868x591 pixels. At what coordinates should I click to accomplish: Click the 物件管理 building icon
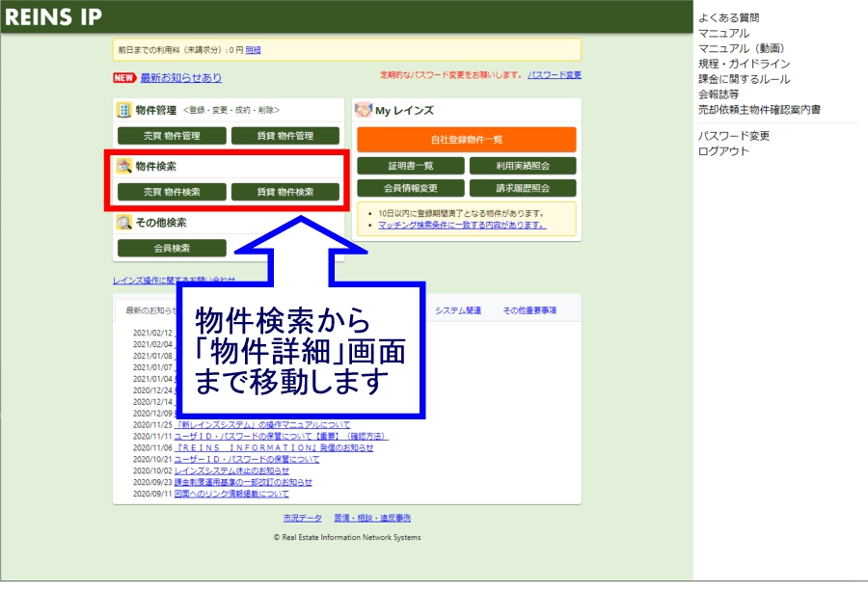[x=123, y=110]
